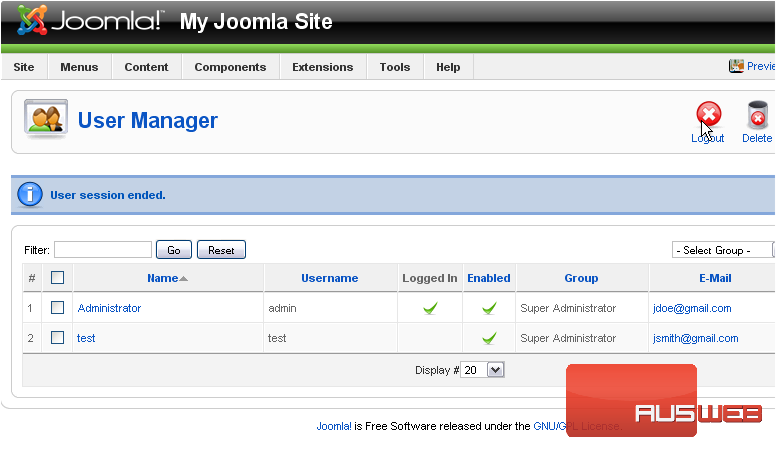Open the Display # dropdown arrow
The image size is (776, 450).
click(x=495, y=370)
